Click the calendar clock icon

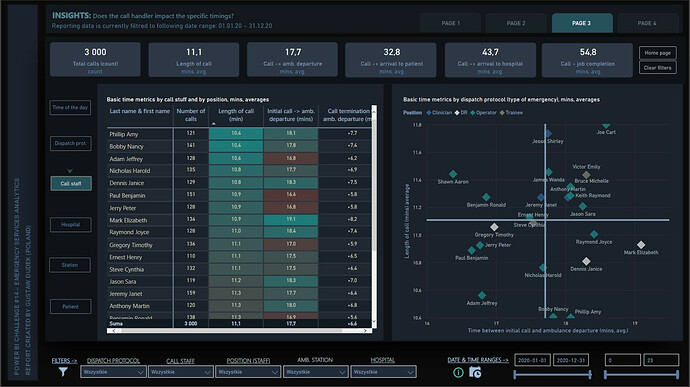tap(475, 372)
